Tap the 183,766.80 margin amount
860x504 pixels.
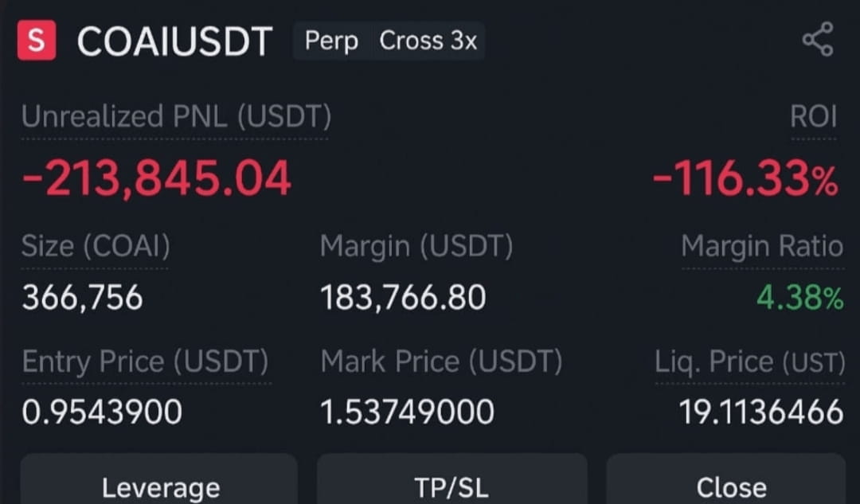coord(403,298)
